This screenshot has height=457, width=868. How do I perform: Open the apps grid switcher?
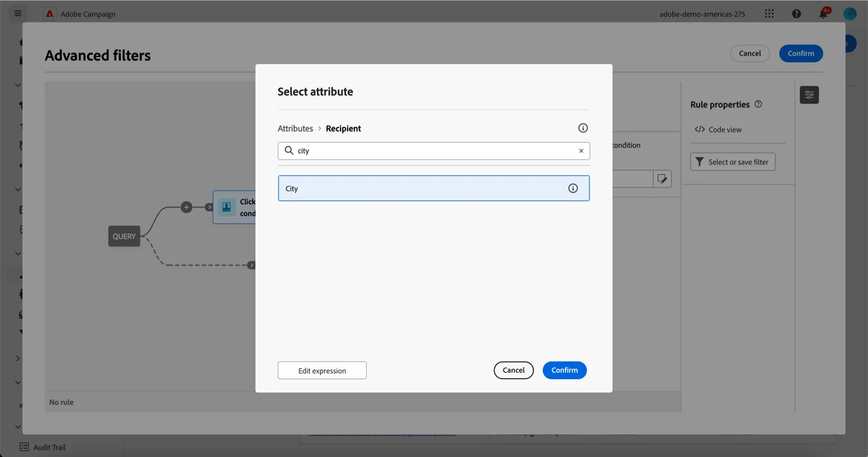point(769,14)
